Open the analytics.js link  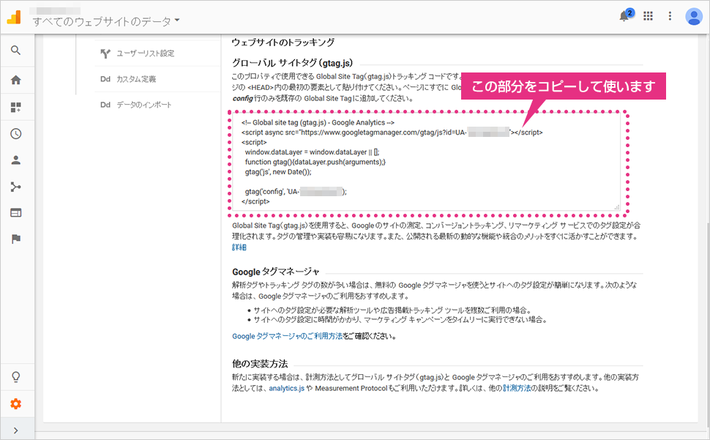click(286, 388)
